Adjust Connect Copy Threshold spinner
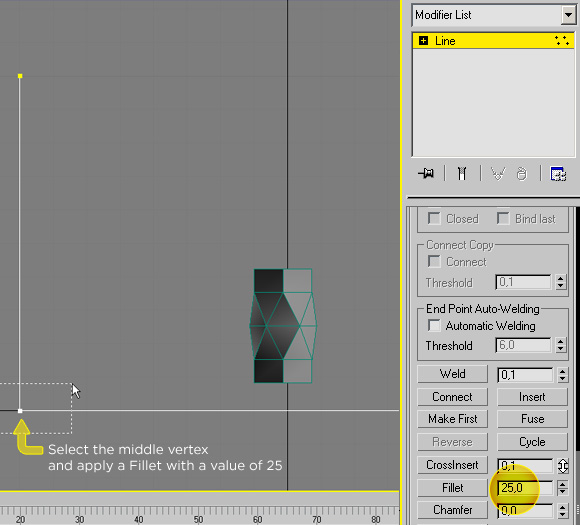Screen dimensions: 580x525 (561, 282)
